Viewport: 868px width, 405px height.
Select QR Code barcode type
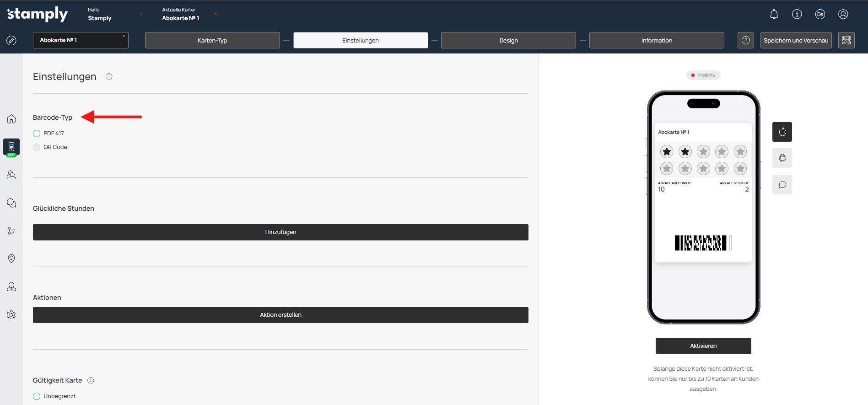point(37,147)
